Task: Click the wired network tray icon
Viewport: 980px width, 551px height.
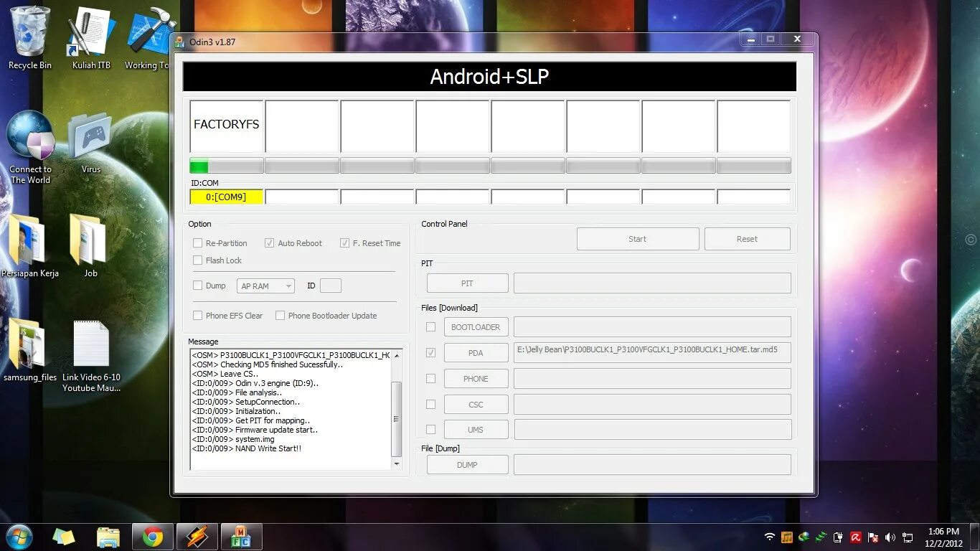Action: 908,537
